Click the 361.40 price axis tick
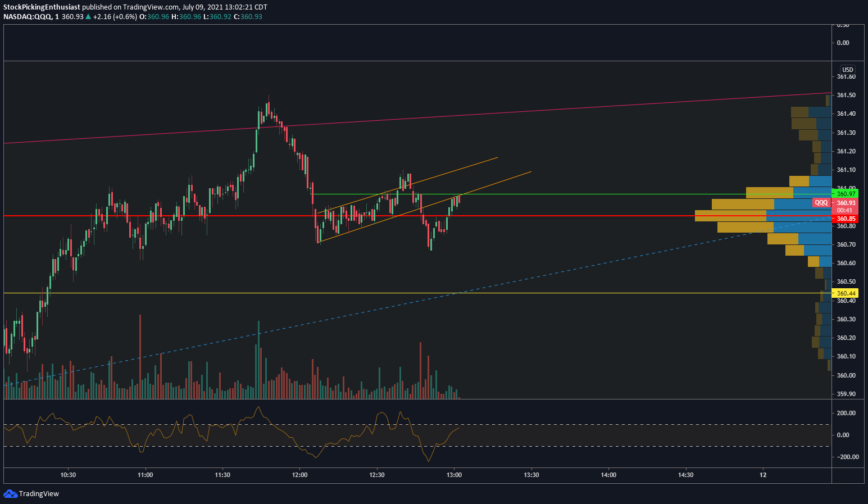The width and height of the screenshot is (868, 504). [846, 113]
